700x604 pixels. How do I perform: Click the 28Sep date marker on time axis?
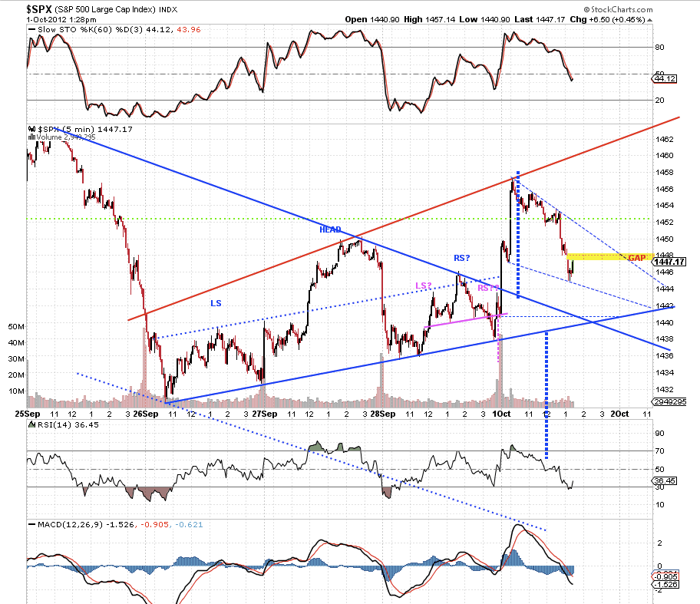382,414
